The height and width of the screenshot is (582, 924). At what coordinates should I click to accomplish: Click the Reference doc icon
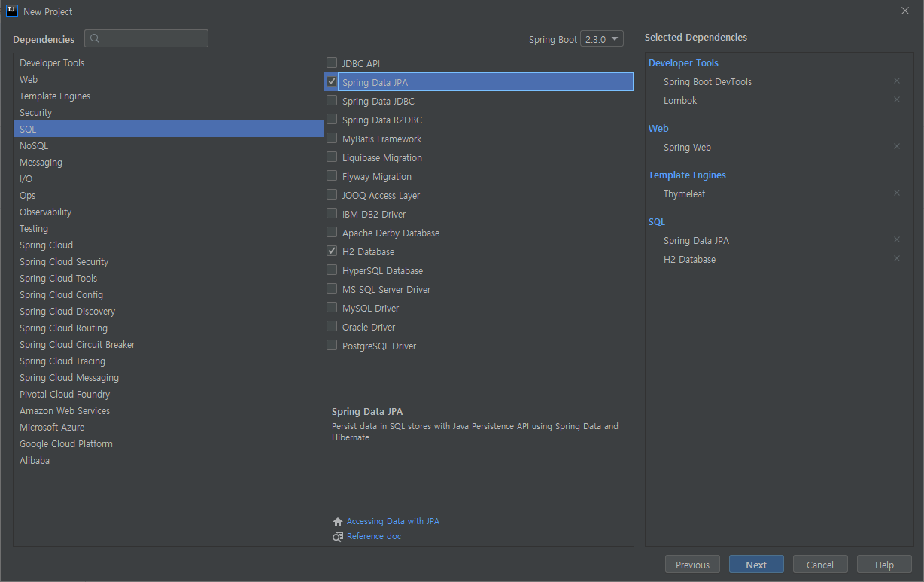pyautogui.click(x=338, y=537)
